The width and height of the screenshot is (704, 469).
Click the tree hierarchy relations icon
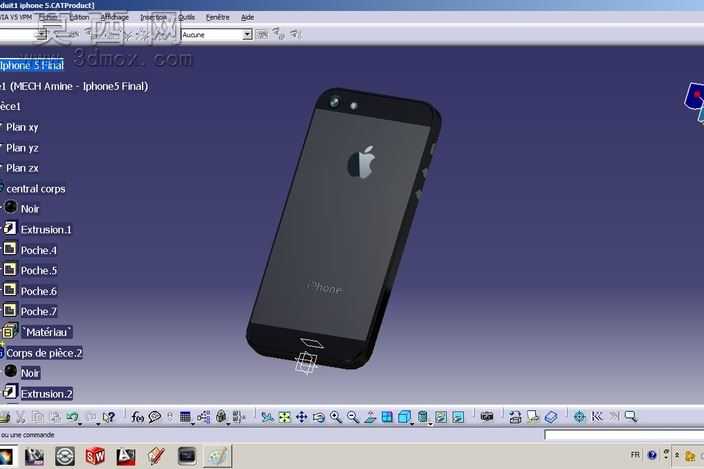point(203,417)
